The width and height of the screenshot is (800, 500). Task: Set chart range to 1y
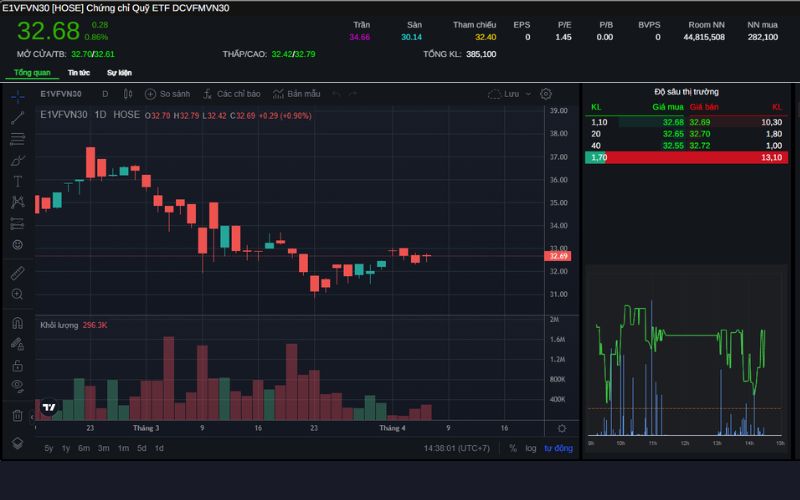click(x=66, y=448)
